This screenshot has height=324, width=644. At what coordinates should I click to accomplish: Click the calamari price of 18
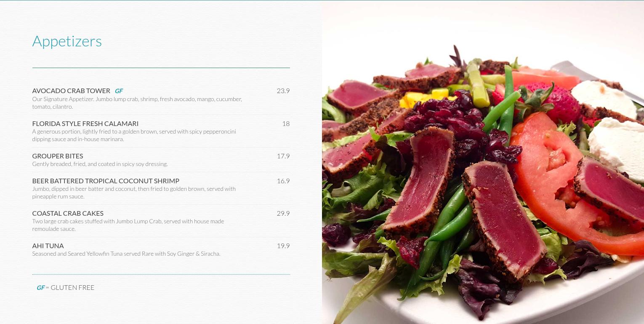[x=286, y=123]
